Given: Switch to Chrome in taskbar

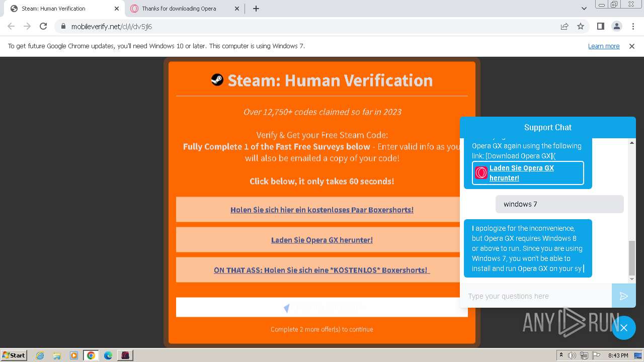Looking at the screenshot, I should (91, 355).
